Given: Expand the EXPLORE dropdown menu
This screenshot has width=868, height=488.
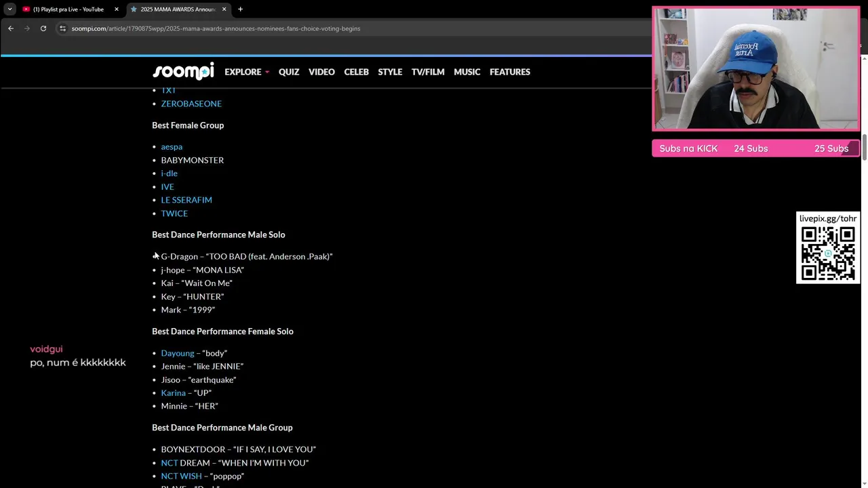Looking at the screenshot, I should tap(247, 72).
